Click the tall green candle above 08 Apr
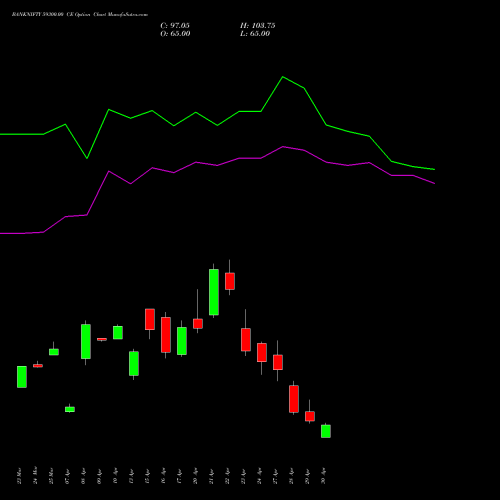Screen dimensions: 500x500 pyautogui.click(x=86, y=341)
